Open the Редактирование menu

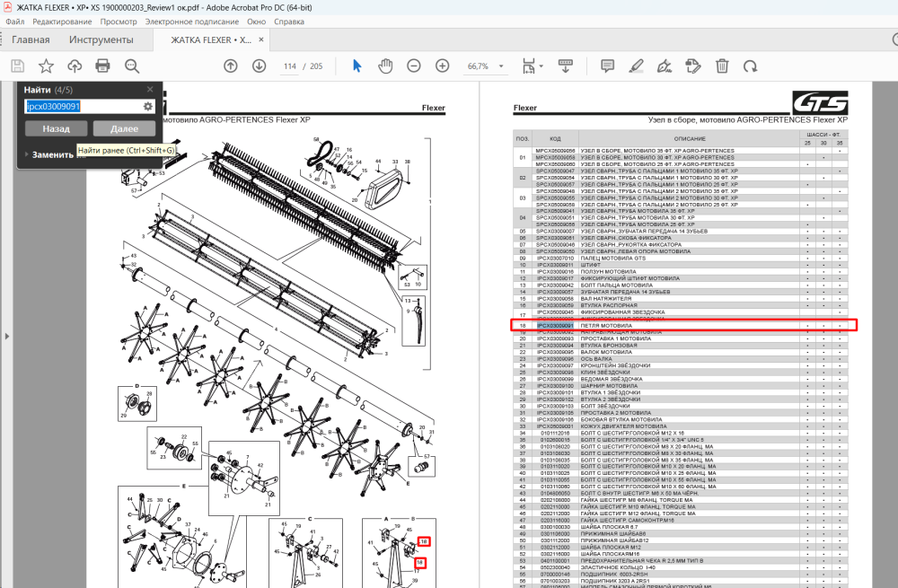[x=62, y=22]
